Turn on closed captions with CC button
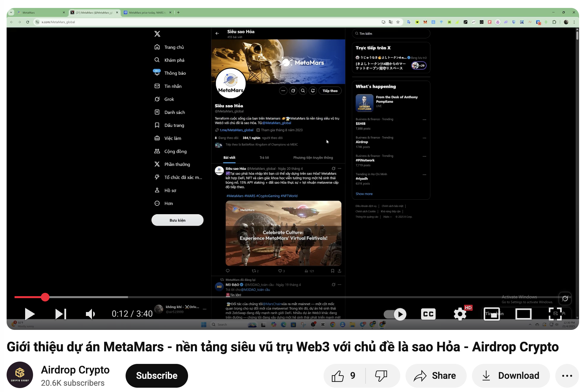The image size is (587, 392). click(428, 314)
